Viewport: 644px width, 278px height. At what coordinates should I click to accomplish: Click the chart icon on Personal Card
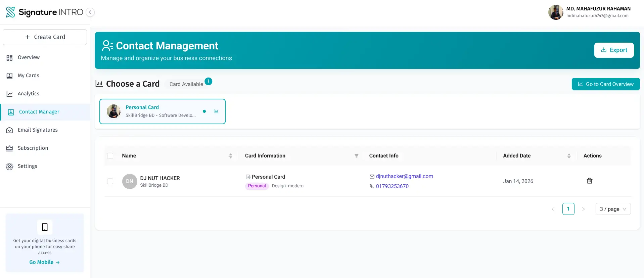click(216, 111)
